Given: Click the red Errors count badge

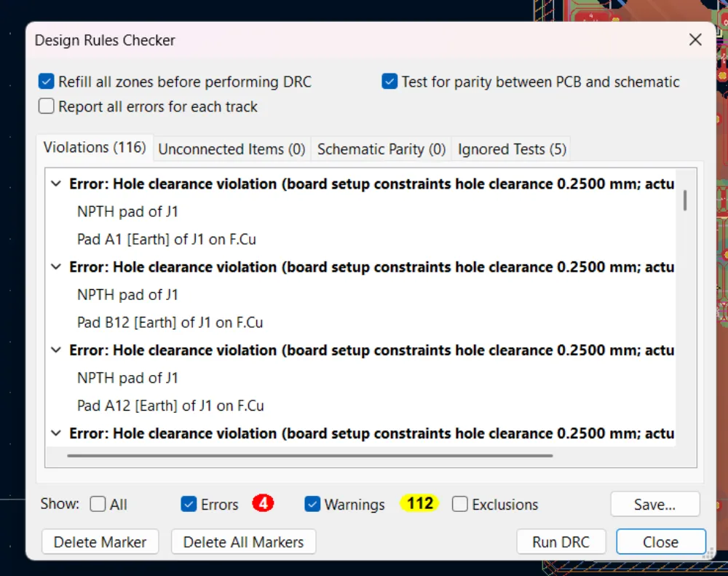Looking at the screenshot, I should (263, 503).
